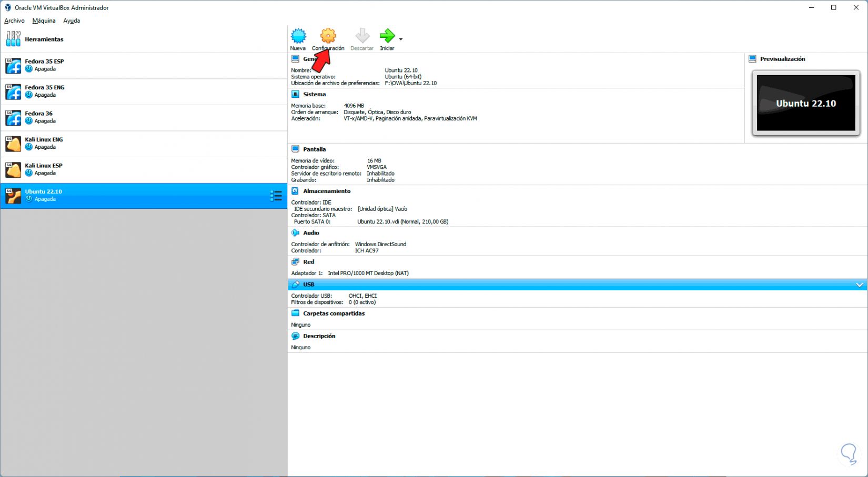The width and height of the screenshot is (868, 477).
Task: Select the Fedora 36 name
Action: [x=38, y=113]
